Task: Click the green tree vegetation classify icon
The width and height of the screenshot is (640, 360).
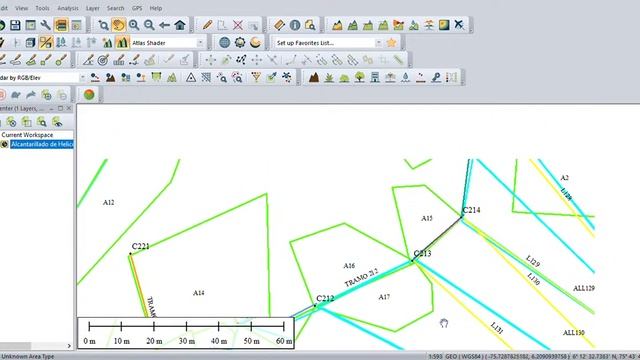Action: click(x=360, y=78)
